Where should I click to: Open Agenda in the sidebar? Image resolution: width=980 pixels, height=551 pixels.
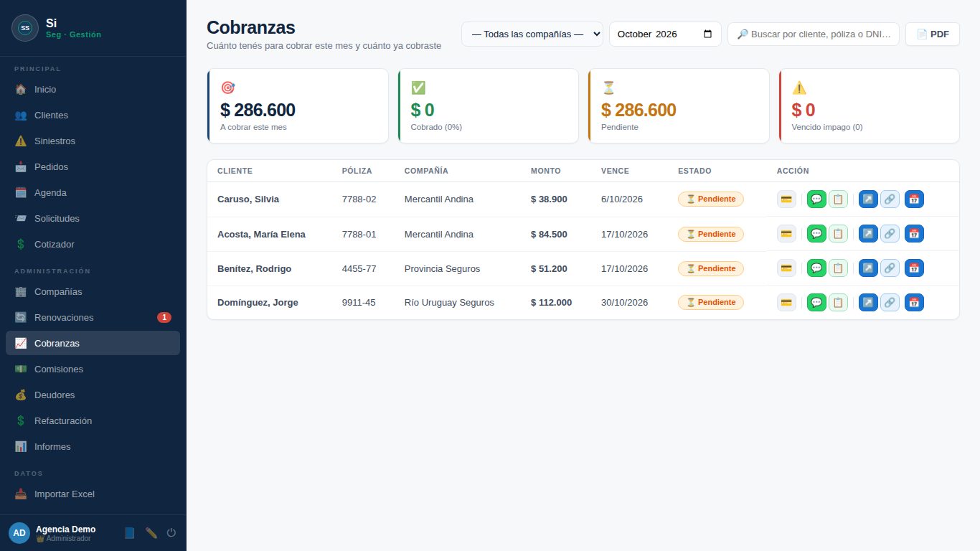[93, 193]
